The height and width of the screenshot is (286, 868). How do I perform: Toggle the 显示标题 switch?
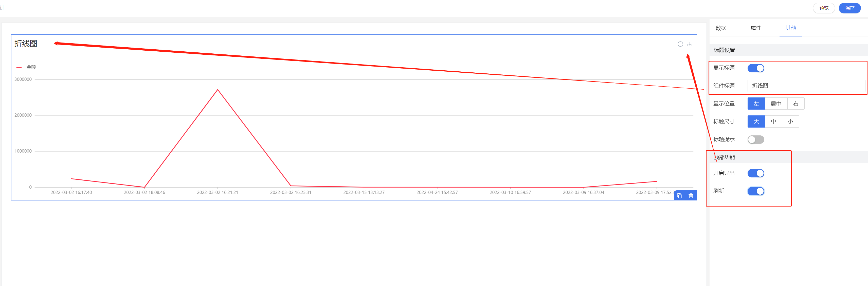[x=755, y=68]
